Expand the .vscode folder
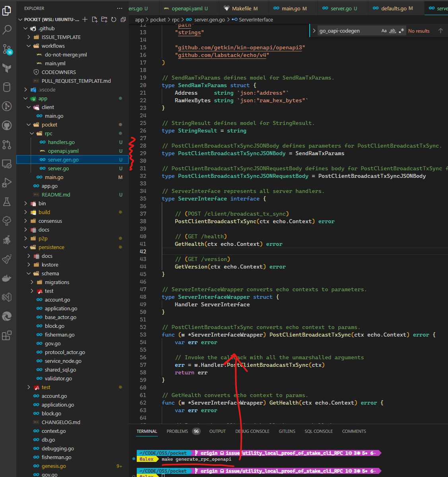This screenshot has width=448, height=477. 25,90
